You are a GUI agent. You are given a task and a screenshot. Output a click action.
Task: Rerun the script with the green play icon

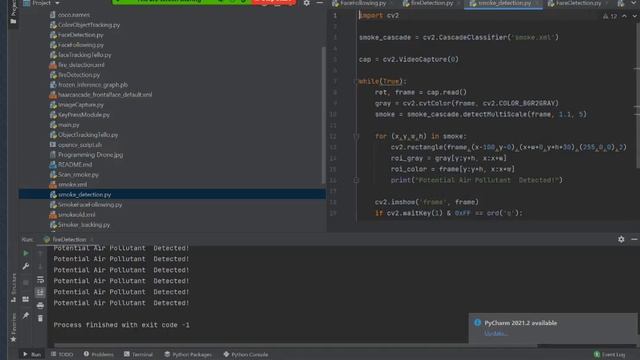coord(26,253)
